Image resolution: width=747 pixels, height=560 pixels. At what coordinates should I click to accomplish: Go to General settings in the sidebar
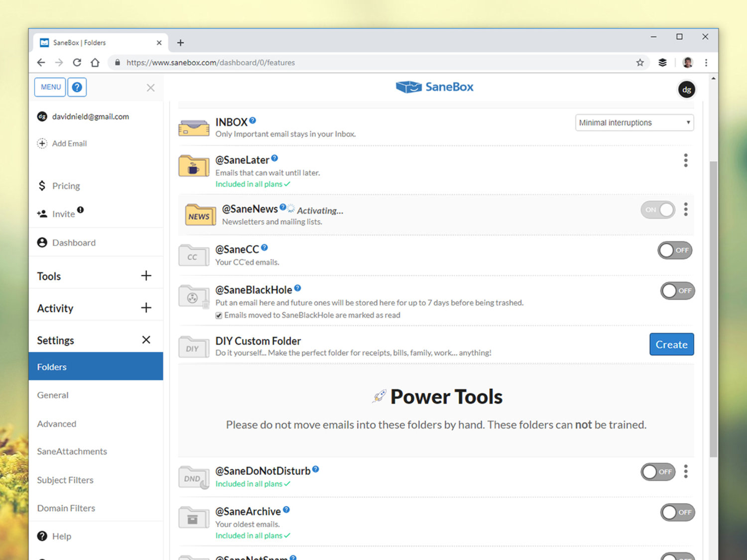[x=53, y=395]
